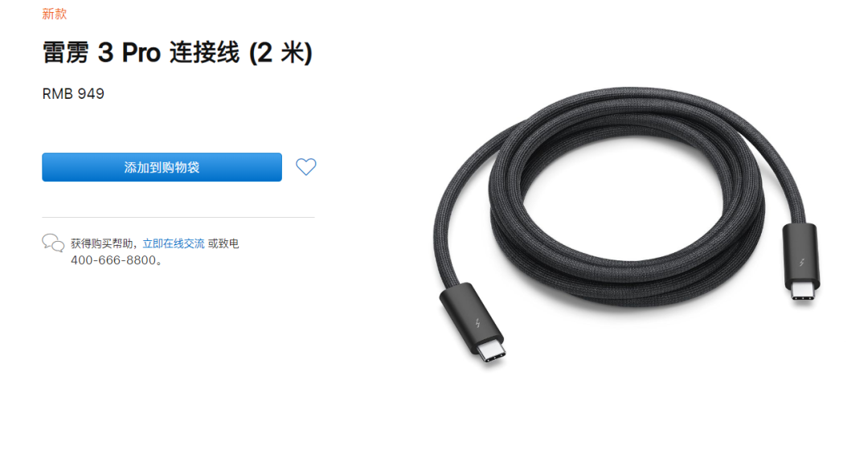The height and width of the screenshot is (462, 868).
Task: Click the phone number 400-666-8800
Action: (113, 260)
